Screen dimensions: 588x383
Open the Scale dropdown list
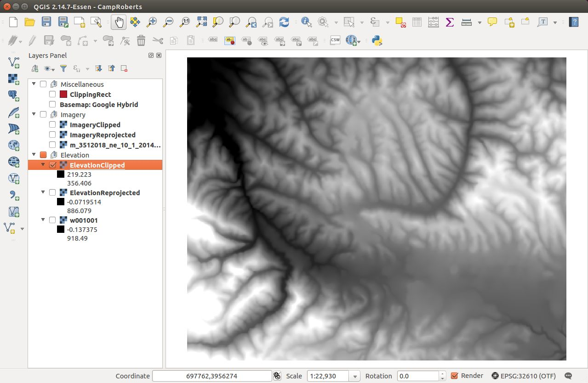point(355,376)
